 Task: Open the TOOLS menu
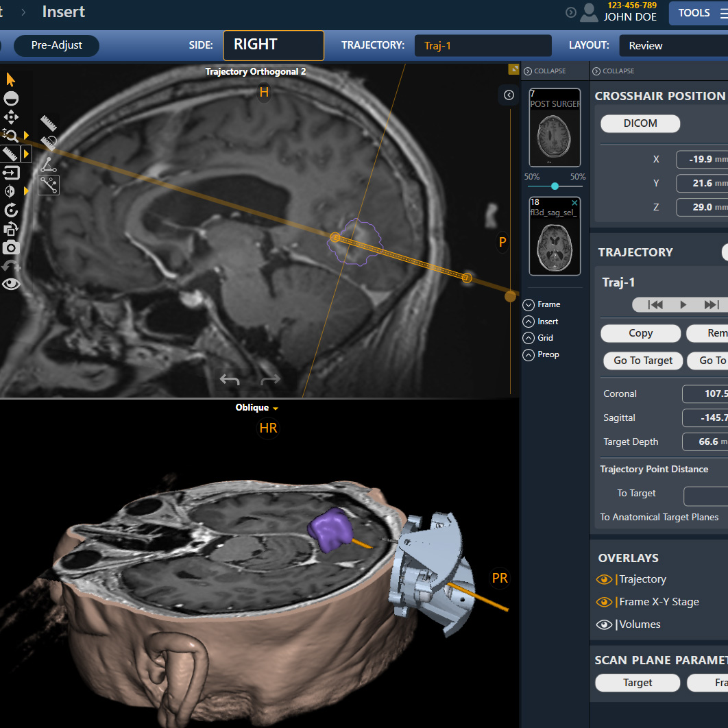pyautogui.click(x=694, y=12)
